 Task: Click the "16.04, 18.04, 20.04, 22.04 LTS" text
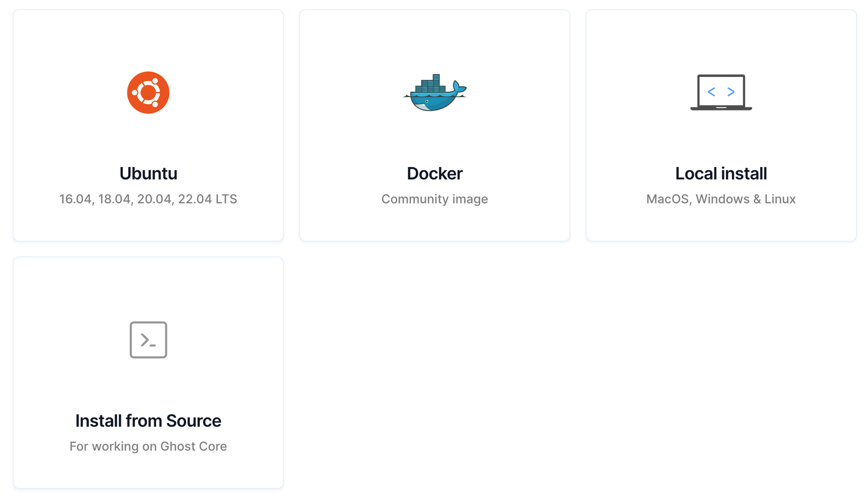pyautogui.click(x=148, y=199)
